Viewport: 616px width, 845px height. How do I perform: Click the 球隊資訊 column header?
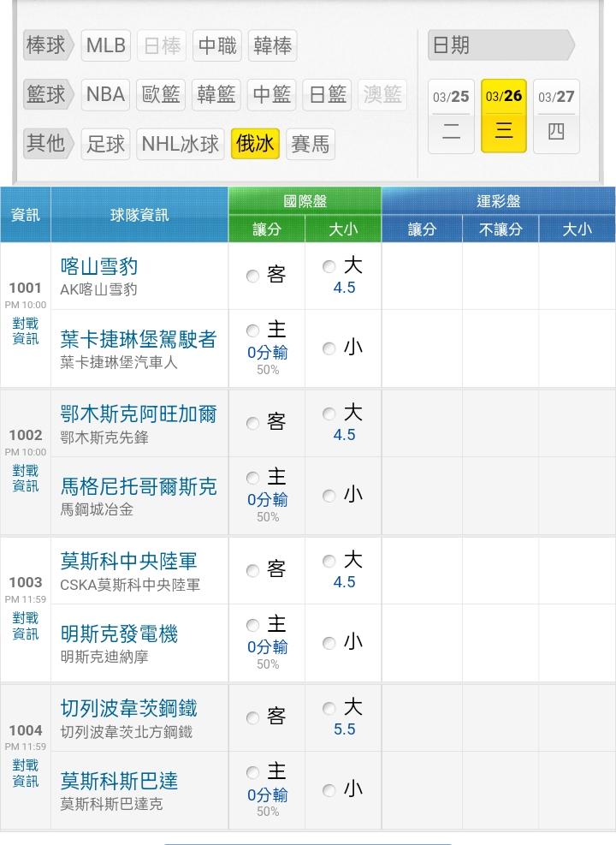(x=139, y=215)
